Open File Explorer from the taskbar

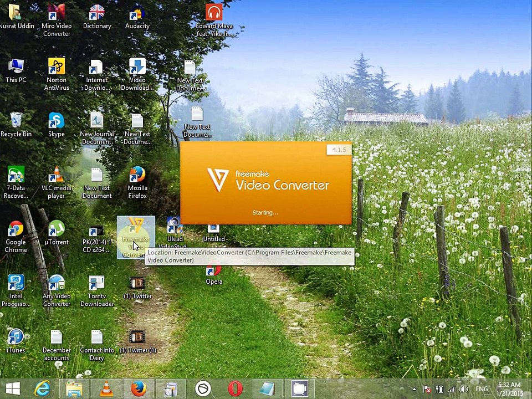[74, 388]
